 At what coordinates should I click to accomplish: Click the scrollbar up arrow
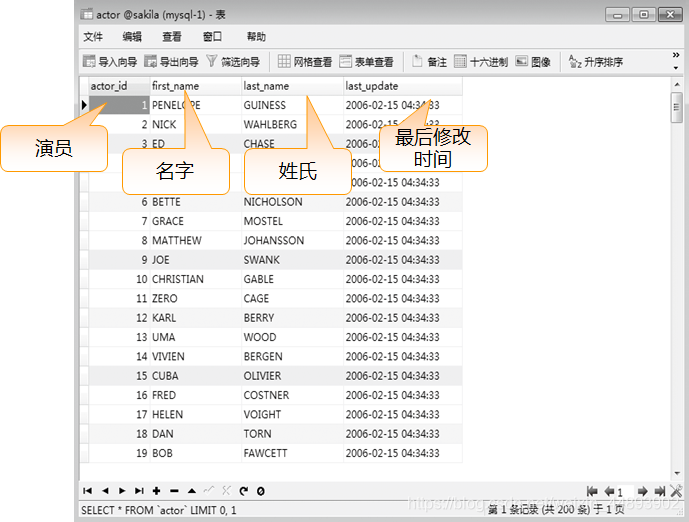[677, 84]
